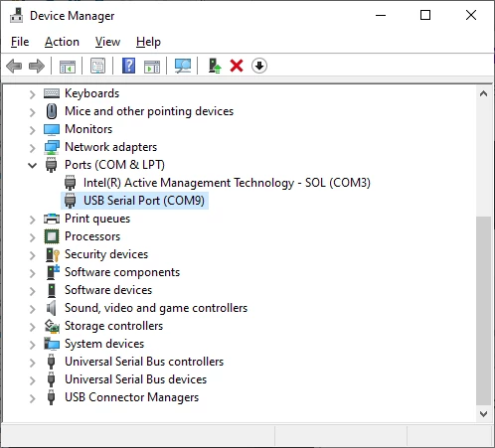The image size is (495, 448).
Task: Click Scan for hardware changes monitor icon
Action: point(183,66)
